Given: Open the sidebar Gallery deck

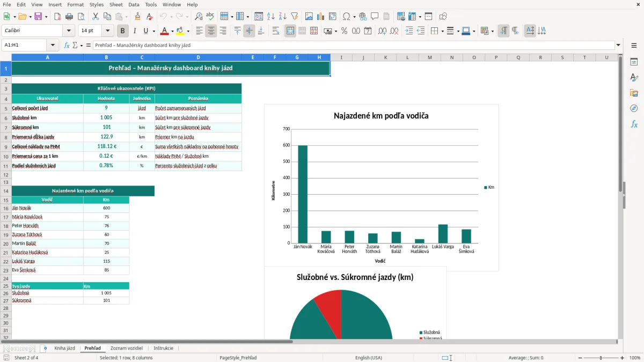Looking at the screenshot, I should 634,93.
